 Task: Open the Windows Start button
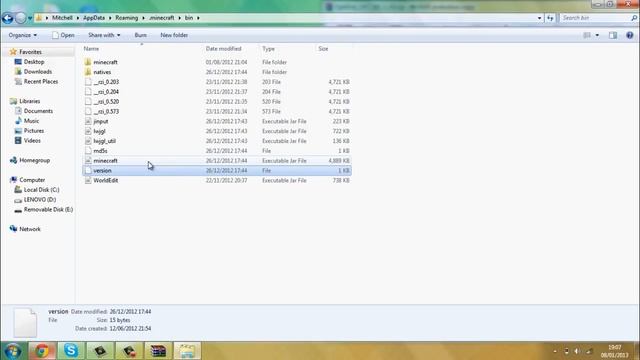(x=13, y=351)
